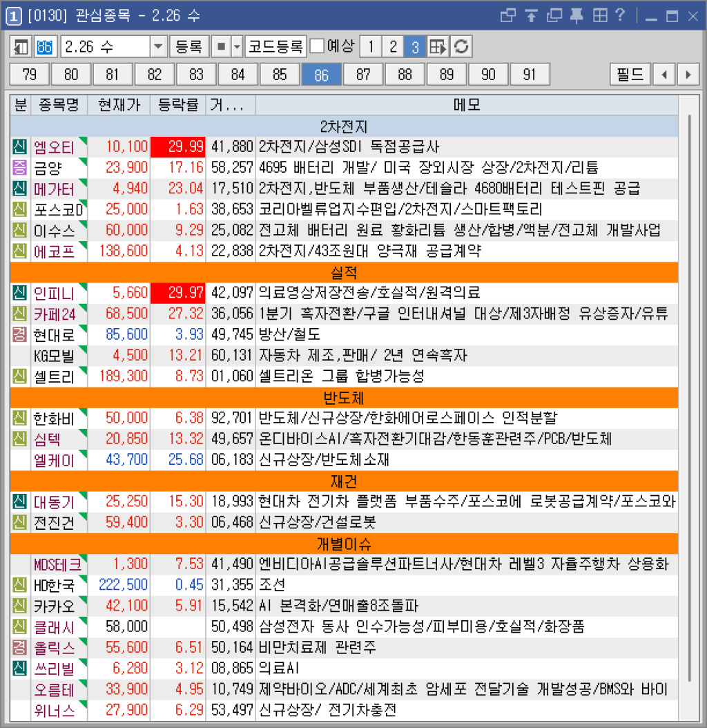The image size is (707, 728).
Task: Click the grid layout icon in title bar
Action: 600,16
